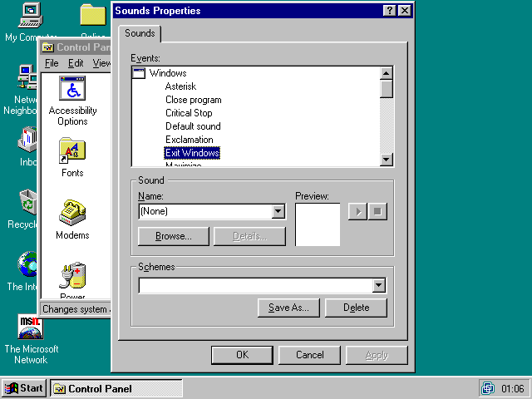
Task: Click the system tray network icon
Action: point(488,388)
